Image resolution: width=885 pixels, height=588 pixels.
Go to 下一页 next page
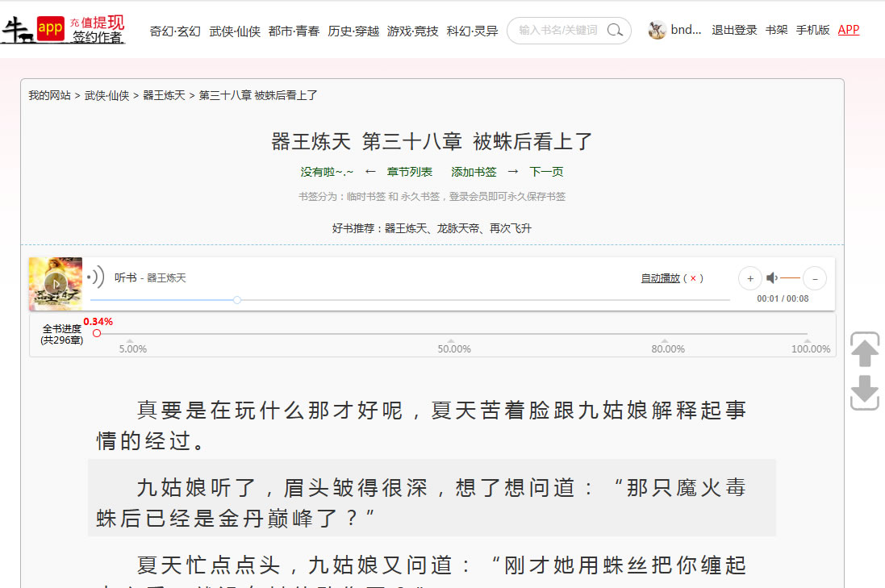[x=546, y=172]
